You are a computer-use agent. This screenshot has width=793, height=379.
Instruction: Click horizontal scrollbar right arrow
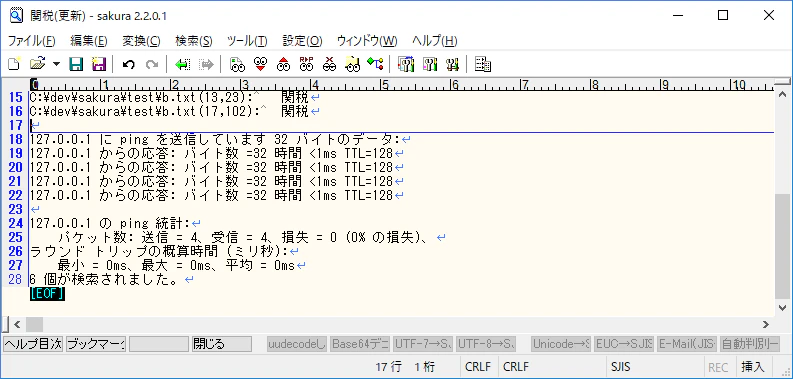766,324
